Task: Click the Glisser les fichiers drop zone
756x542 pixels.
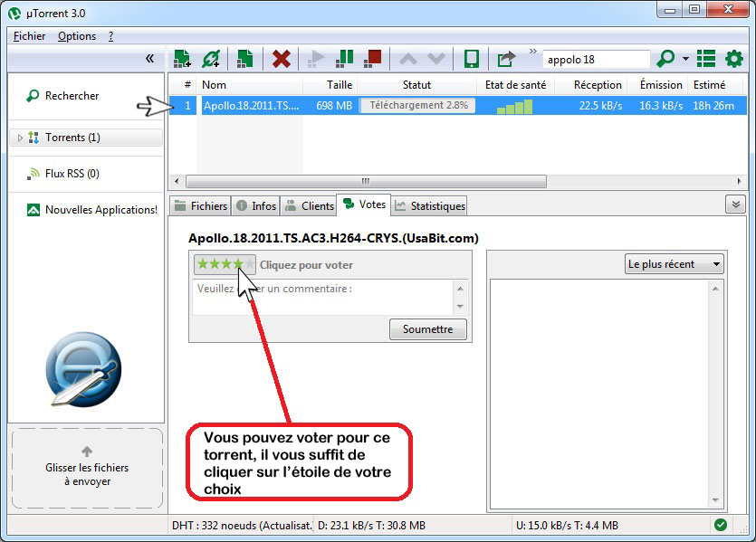Action: point(87,469)
